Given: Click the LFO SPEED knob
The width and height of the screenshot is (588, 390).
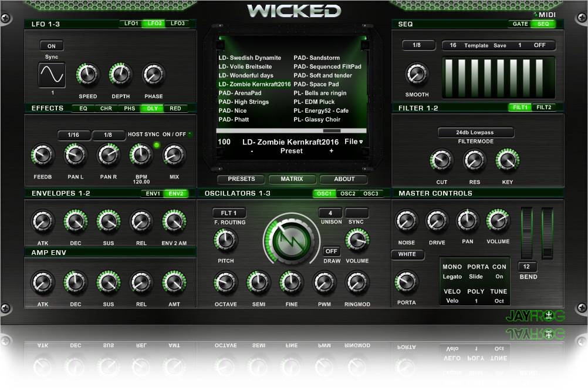Looking at the screenshot, I should [87, 75].
